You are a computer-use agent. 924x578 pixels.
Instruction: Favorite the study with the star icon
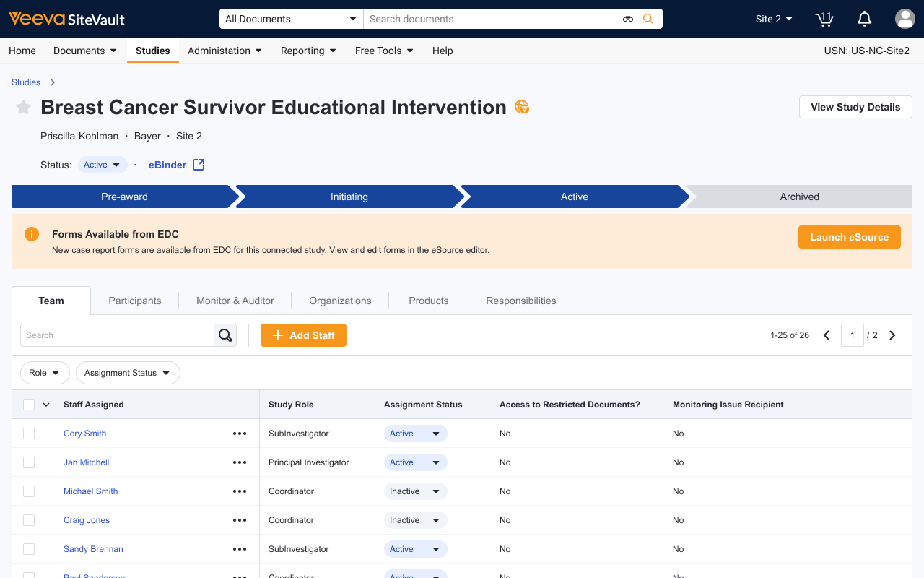point(24,108)
